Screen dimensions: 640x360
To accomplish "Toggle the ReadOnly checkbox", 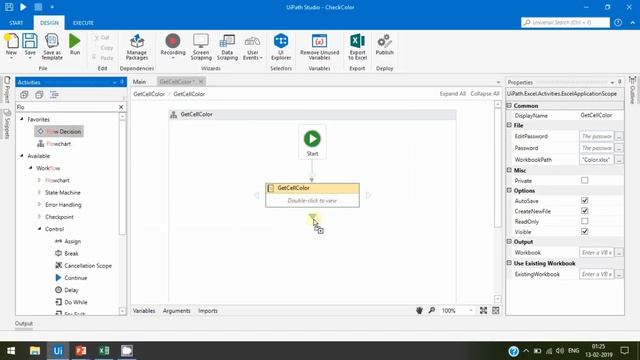I will 584,221.
